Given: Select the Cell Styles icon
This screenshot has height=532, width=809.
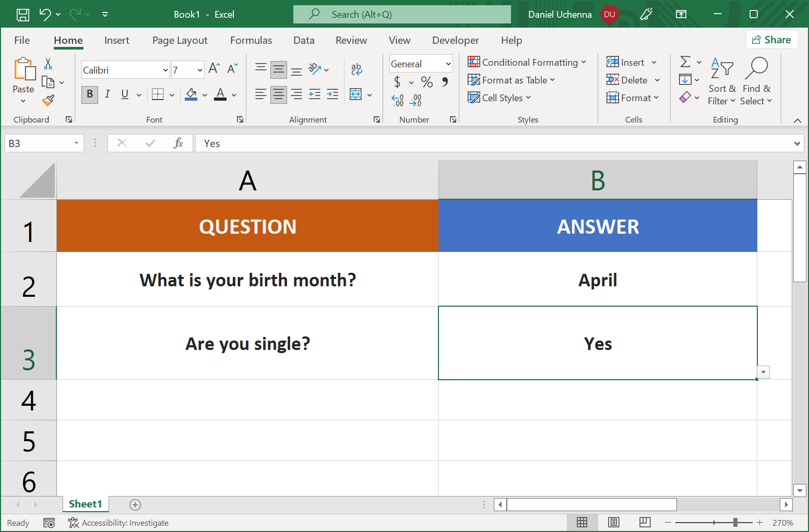Looking at the screenshot, I should 474,98.
